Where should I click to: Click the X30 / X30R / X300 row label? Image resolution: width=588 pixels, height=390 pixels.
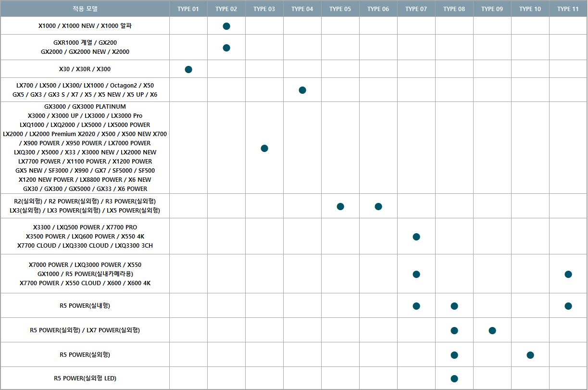point(85,69)
